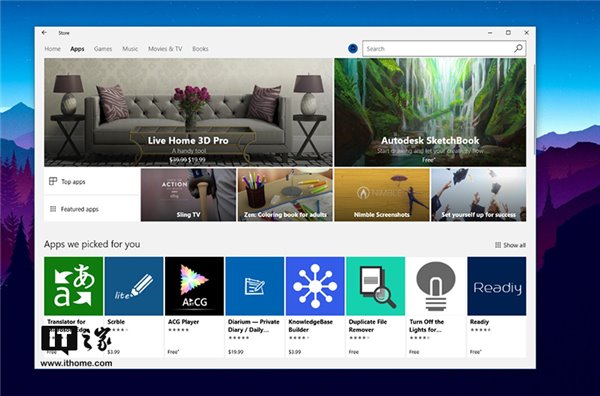Image resolution: width=600 pixels, height=396 pixels.
Task: Go to the Home tab
Action: [x=52, y=49]
